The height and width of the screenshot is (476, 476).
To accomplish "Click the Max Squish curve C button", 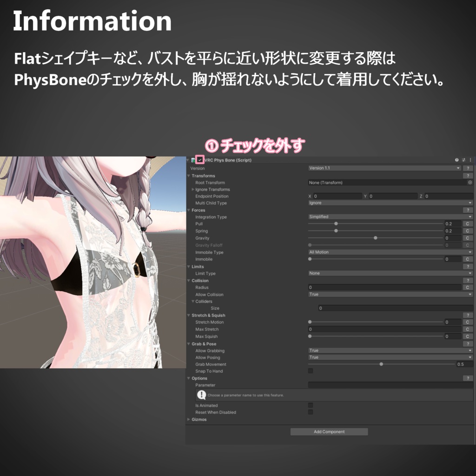I will (468, 337).
